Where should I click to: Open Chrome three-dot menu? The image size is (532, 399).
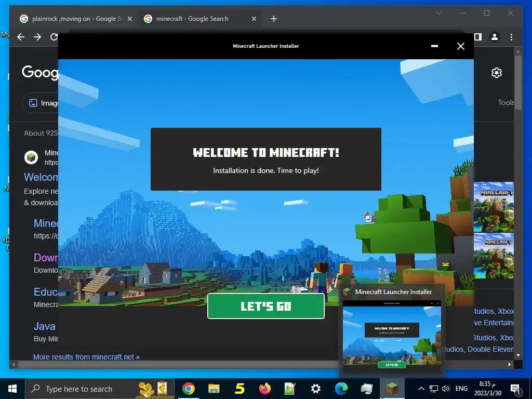(x=511, y=37)
